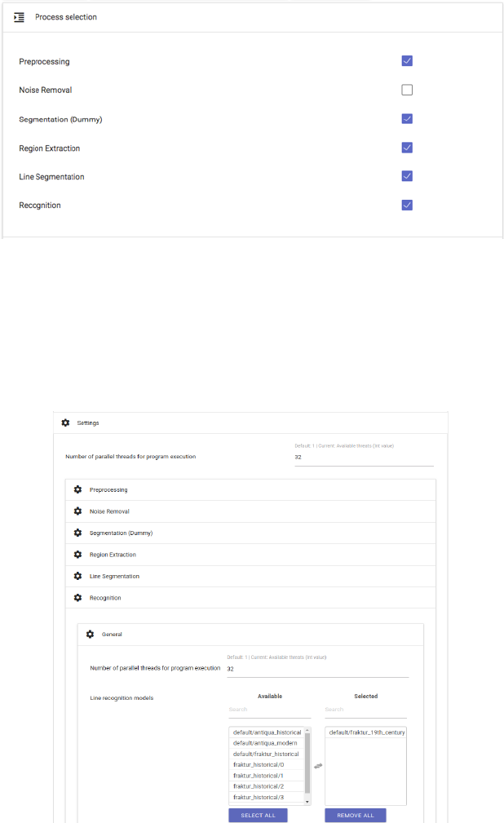Click the Segmentation (Dummy) gear icon

pos(77,533)
